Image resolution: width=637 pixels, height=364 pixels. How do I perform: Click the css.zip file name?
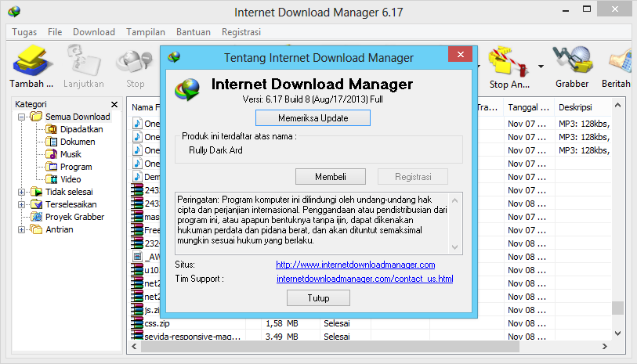coord(157,324)
